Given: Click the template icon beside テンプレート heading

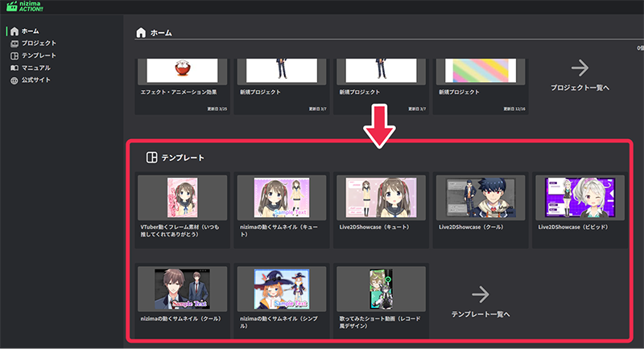Looking at the screenshot, I should 151,158.
